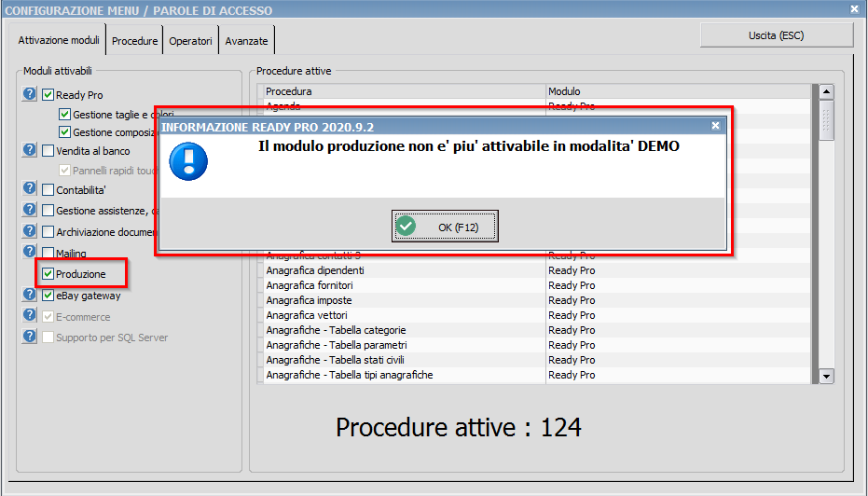The image size is (868, 496).
Task: Toggle the eBay gateway checkbox
Action: coord(48,295)
